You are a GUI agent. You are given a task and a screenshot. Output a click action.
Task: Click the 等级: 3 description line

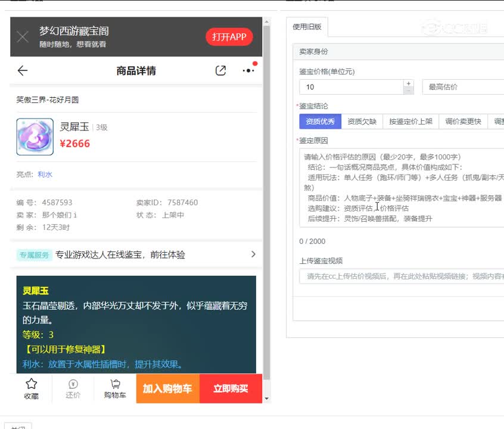point(38,335)
